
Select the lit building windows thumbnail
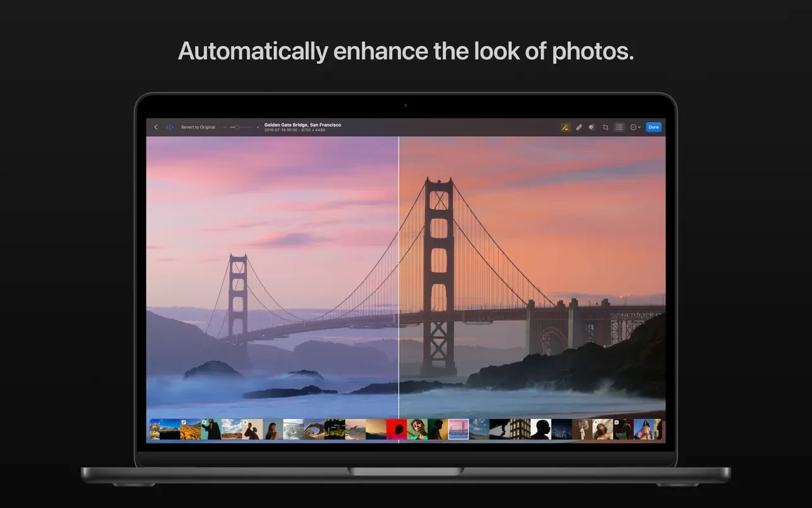520,429
